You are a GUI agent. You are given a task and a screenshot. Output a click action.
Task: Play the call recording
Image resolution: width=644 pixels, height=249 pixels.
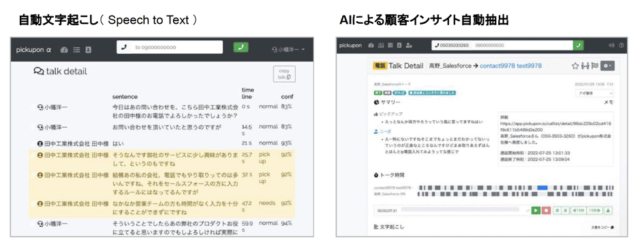pyautogui.click(x=536, y=210)
